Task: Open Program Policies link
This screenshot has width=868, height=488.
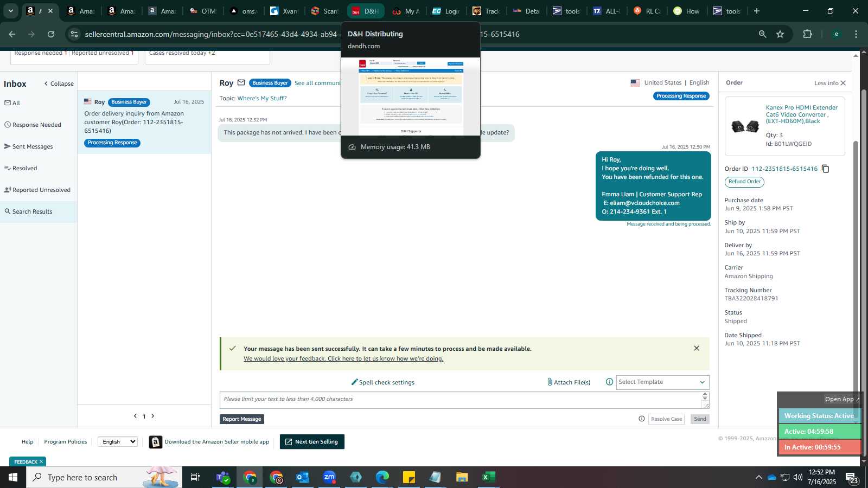Action: [x=66, y=442]
